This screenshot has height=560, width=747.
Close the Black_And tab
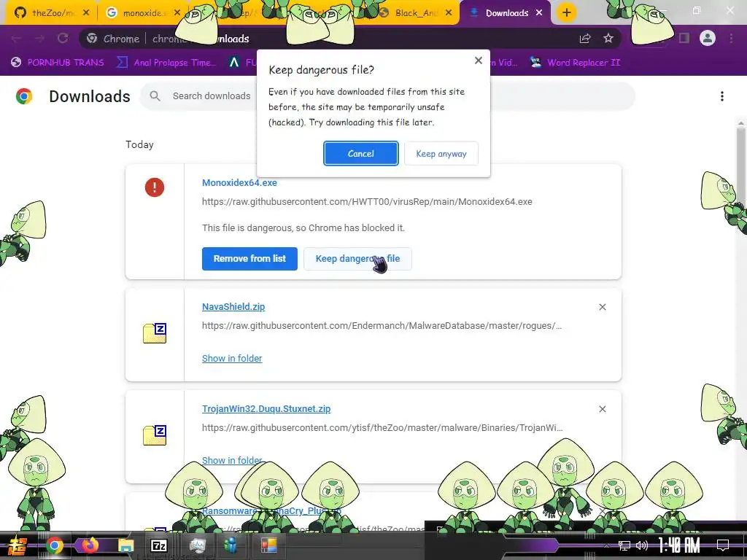pos(449,13)
